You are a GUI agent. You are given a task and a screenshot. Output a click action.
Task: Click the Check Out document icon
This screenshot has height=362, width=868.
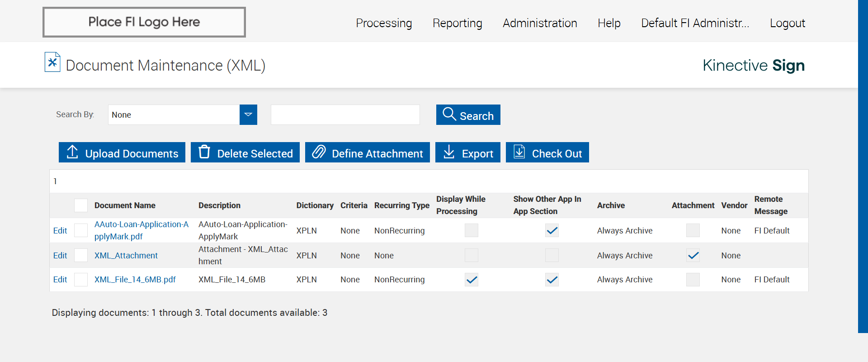(519, 152)
